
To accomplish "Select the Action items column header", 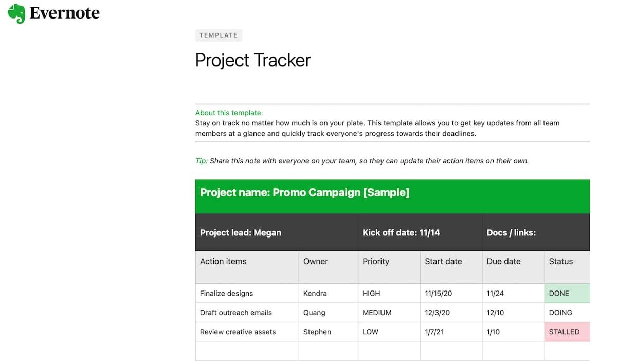I will pyautogui.click(x=223, y=261).
